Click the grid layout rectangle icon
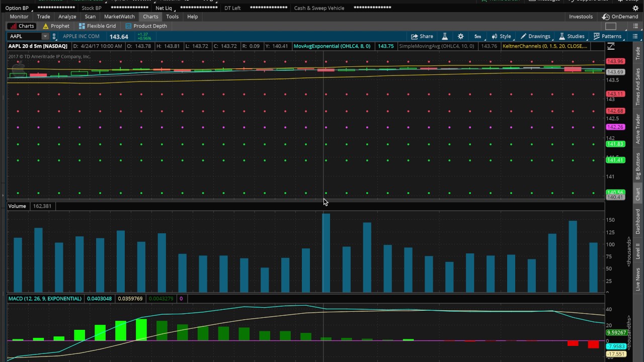This screenshot has width=644, height=362. [611, 26]
